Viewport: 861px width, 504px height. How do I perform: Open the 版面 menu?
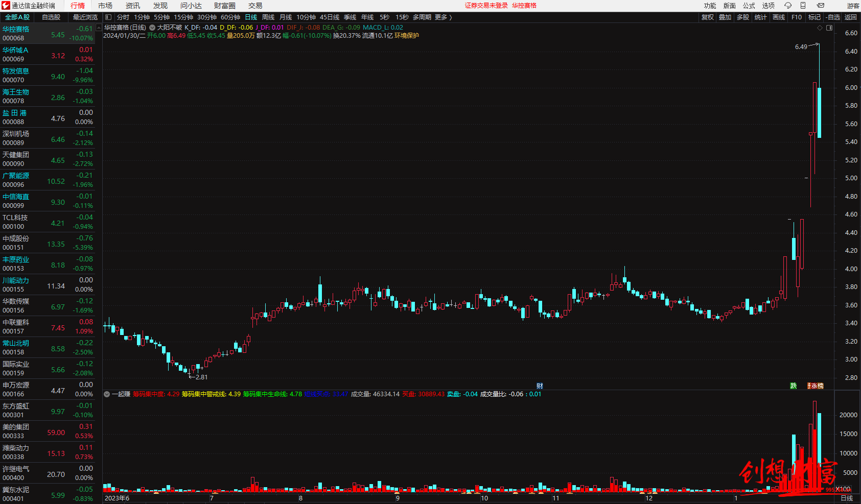(x=730, y=6)
